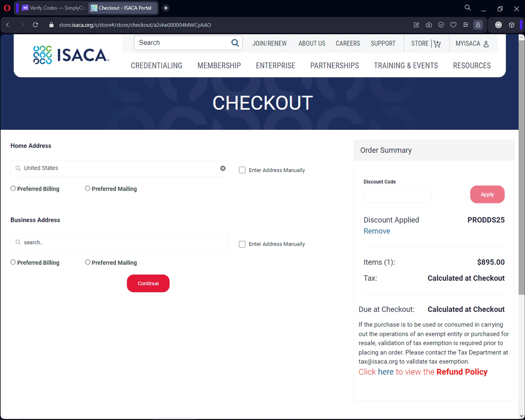Screen dimensions: 525x420
Task: Click the Discount Code input field
Action: pyautogui.click(x=397, y=195)
